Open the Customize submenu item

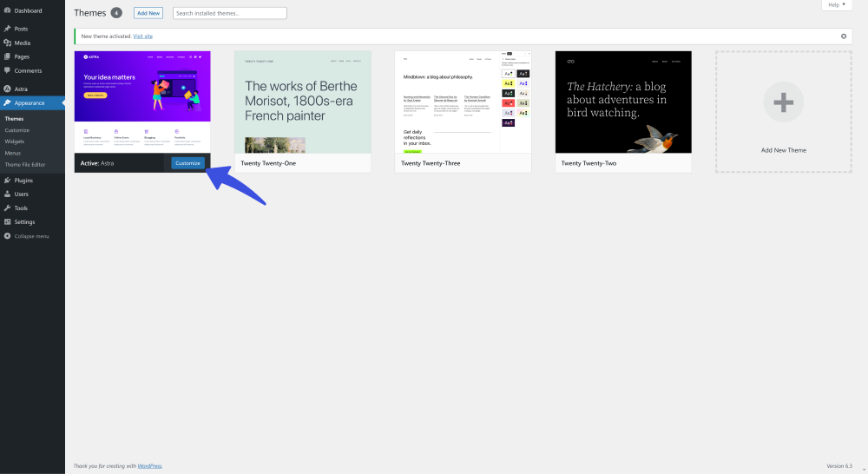point(17,130)
